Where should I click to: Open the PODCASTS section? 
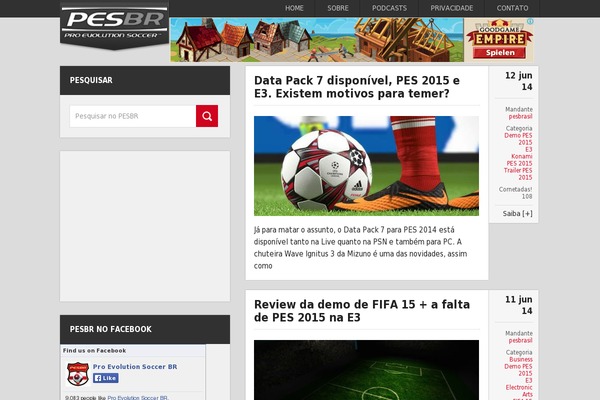[x=390, y=8]
